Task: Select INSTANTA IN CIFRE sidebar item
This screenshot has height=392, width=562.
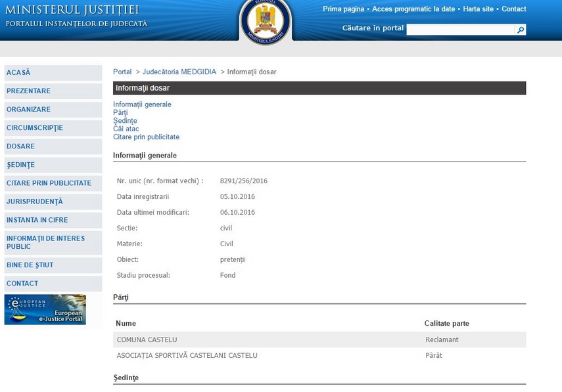Action: tap(37, 220)
